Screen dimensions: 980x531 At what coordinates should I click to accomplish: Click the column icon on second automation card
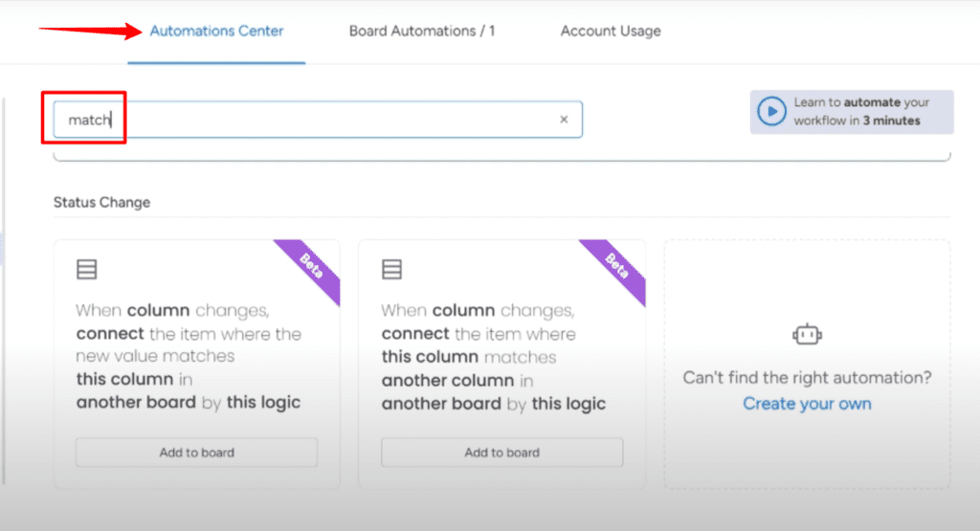[391, 269]
